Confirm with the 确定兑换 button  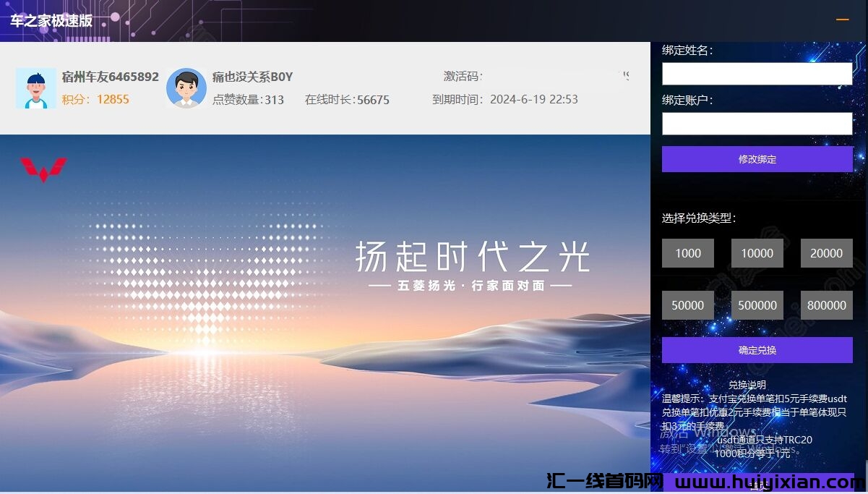757,350
